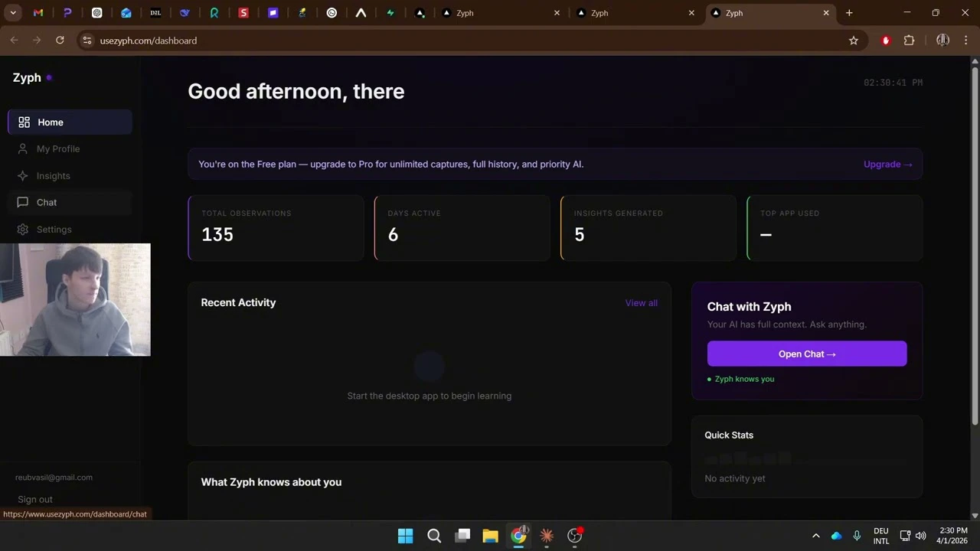Open the ChatGPT browser tab
The height and width of the screenshot is (551, 980).
point(96,13)
